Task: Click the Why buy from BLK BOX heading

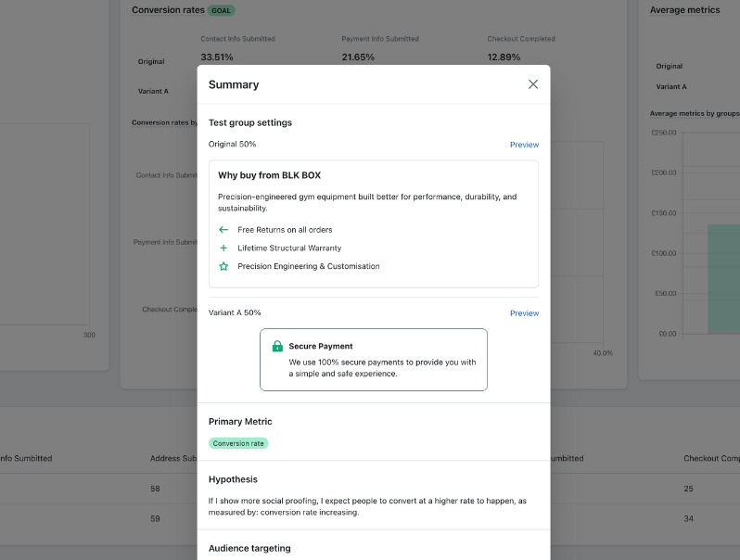Action: pos(269,175)
